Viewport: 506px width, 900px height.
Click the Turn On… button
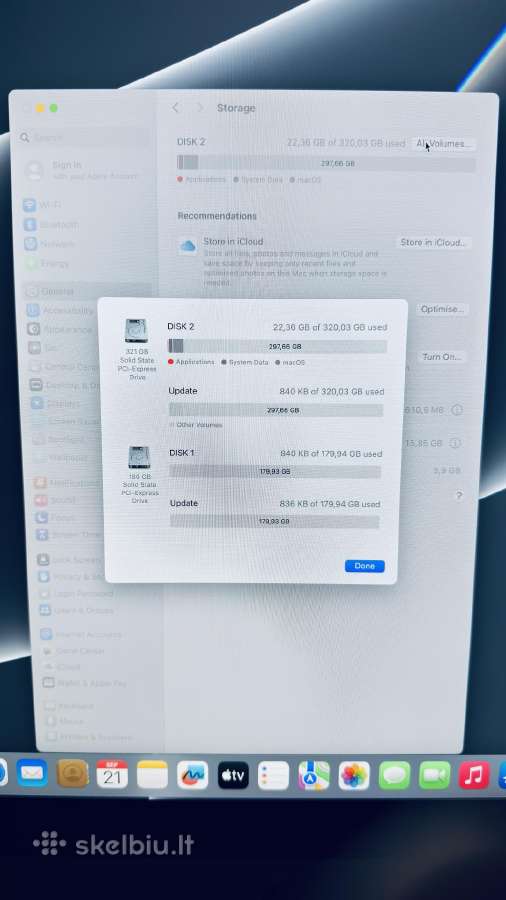click(442, 357)
